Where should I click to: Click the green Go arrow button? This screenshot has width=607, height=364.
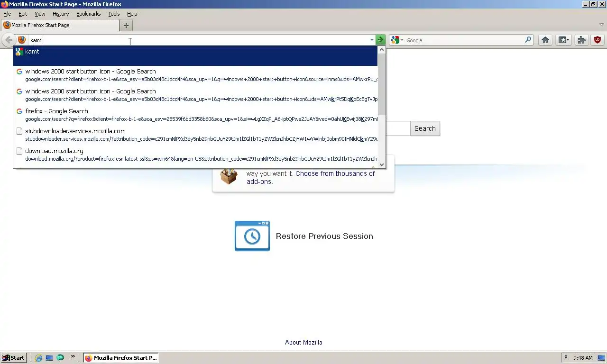coord(380,40)
